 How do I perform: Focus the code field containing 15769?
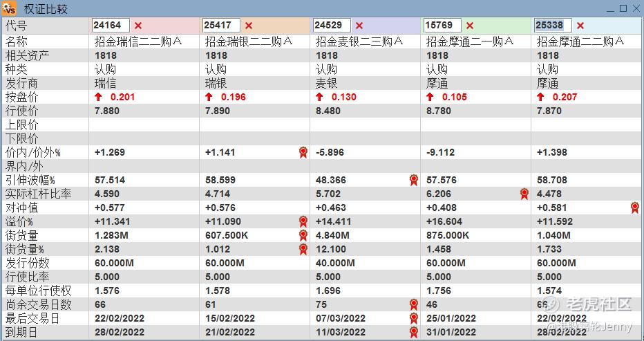coord(442,26)
